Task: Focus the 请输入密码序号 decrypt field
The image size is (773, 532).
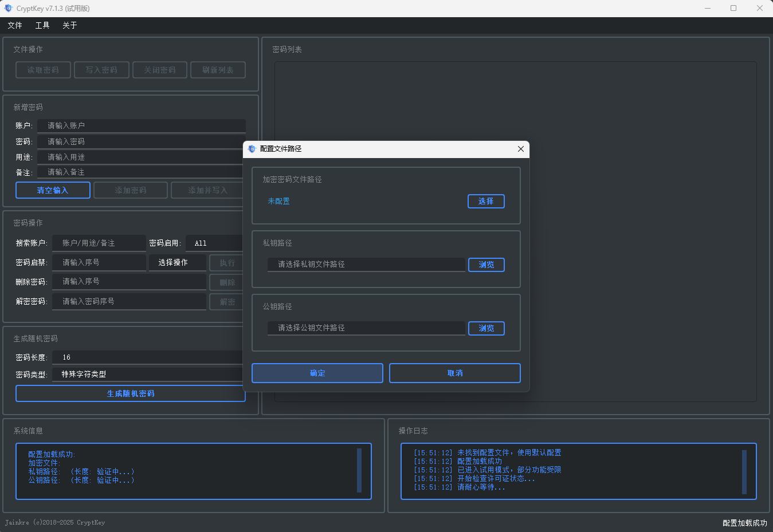Action: pyautogui.click(x=129, y=301)
